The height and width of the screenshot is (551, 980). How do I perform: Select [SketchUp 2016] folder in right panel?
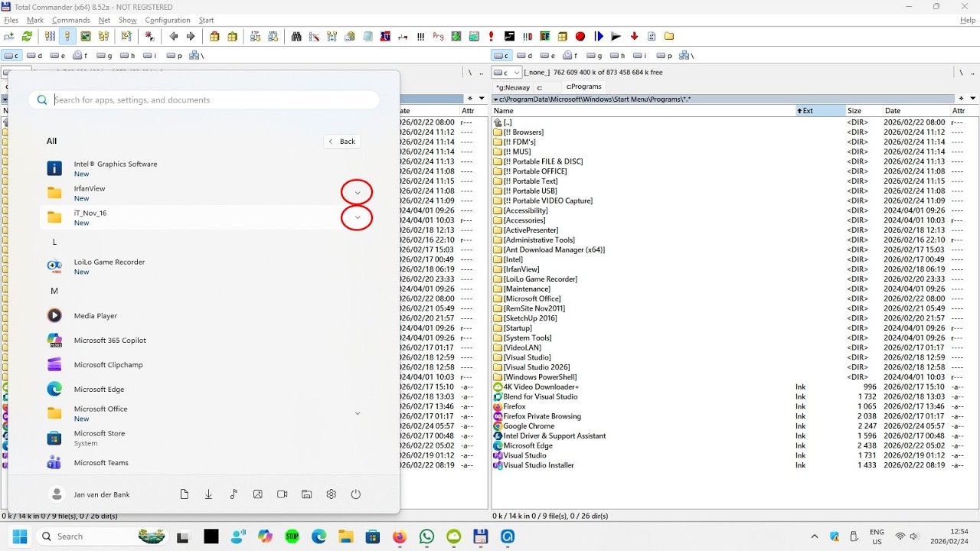coord(530,318)
